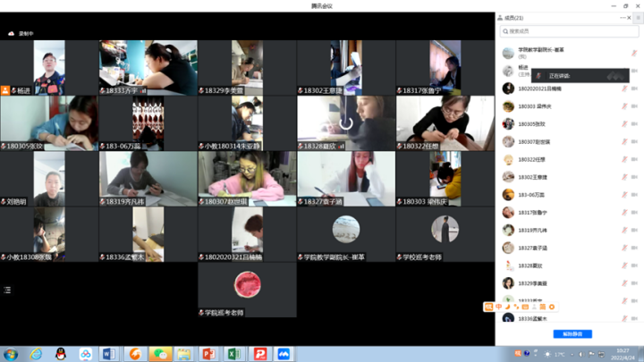Toggle camera for 18317 member in list

tap(634, 212)
